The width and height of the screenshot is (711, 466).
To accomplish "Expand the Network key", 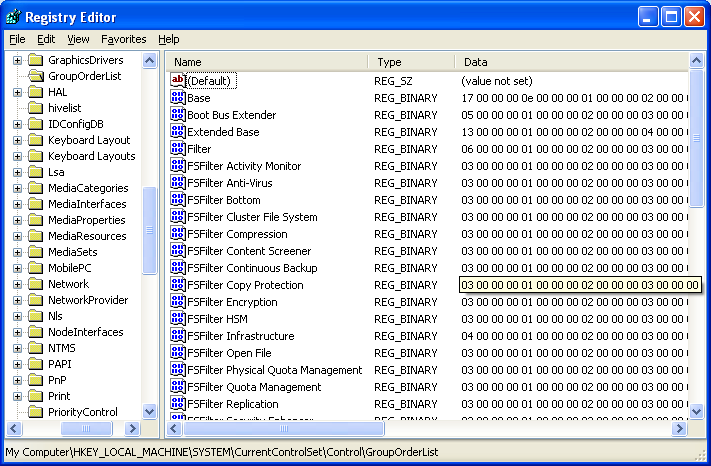I will [17, 284].
